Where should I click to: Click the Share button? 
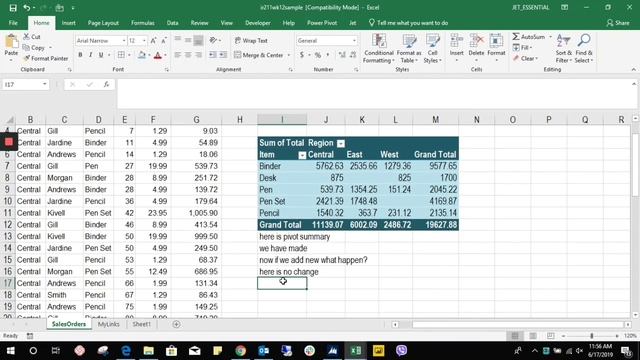click(618, 23)
